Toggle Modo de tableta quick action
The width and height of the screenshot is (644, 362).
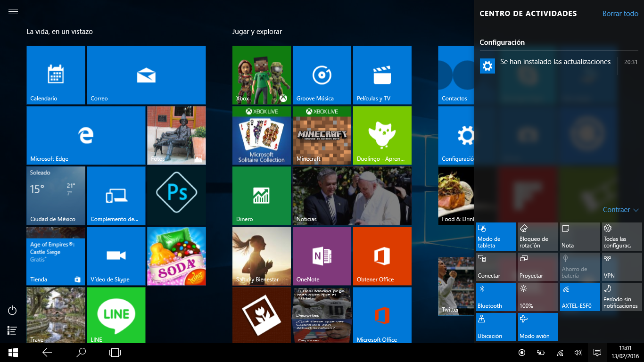coord(496,237)
